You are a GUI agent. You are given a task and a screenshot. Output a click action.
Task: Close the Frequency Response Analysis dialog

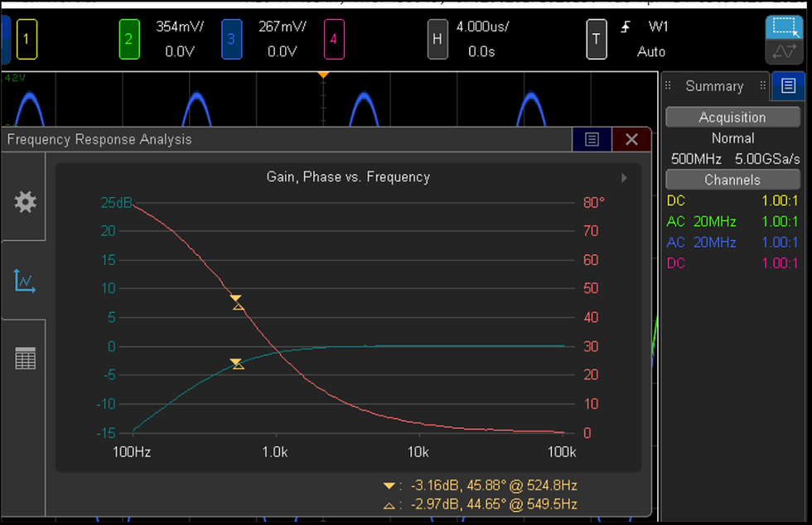tap(631, 139)
